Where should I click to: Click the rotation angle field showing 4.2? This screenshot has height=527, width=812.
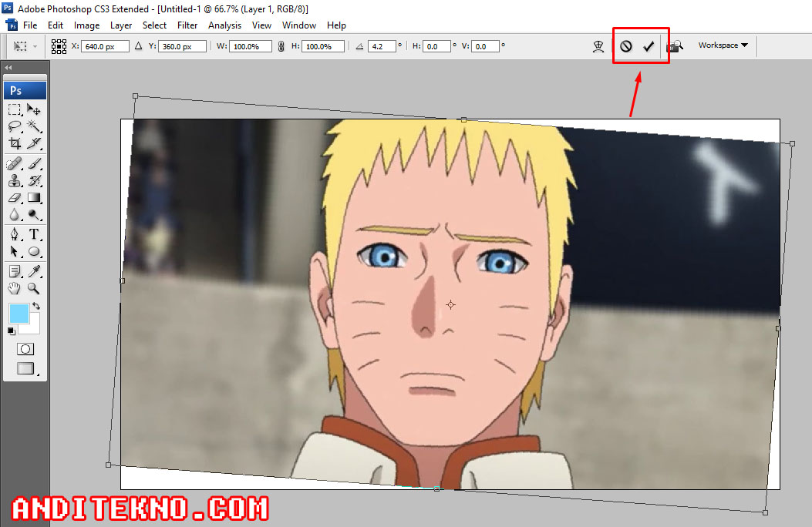[382, 46]
